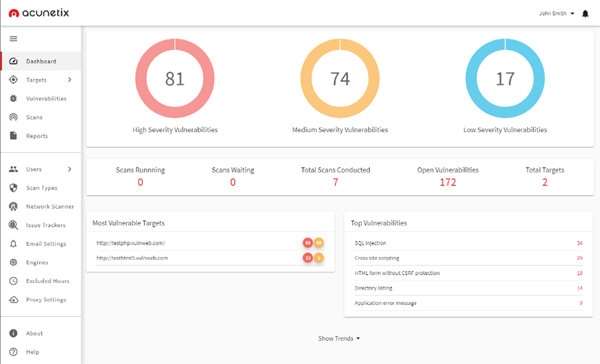Viewport: 600px width, 364px height.
Task: Click the red High Severity donut chart
Action: coord(175,78)
